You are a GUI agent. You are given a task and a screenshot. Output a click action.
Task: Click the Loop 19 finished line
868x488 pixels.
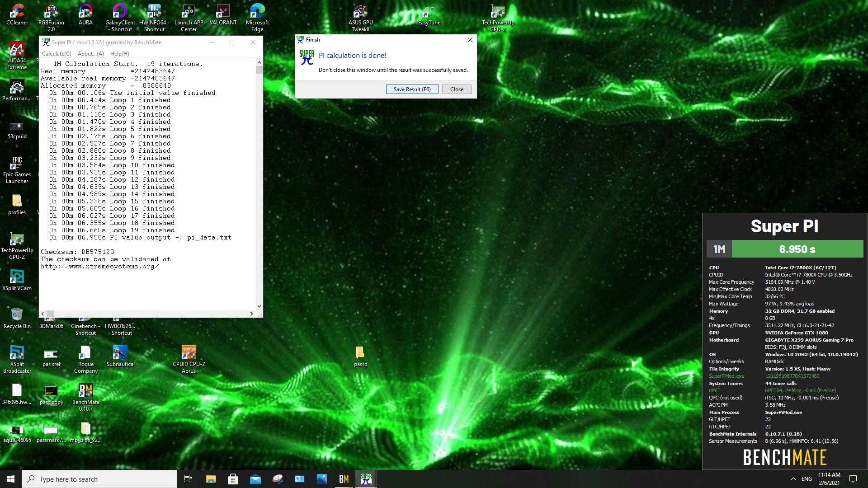[112, 230]
